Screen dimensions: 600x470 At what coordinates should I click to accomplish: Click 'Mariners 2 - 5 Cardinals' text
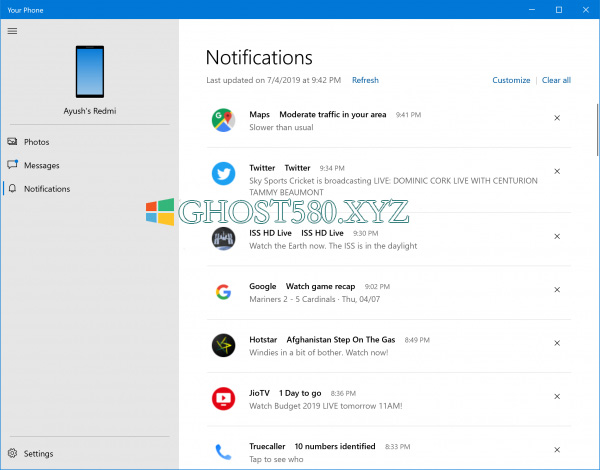point(315,299)
